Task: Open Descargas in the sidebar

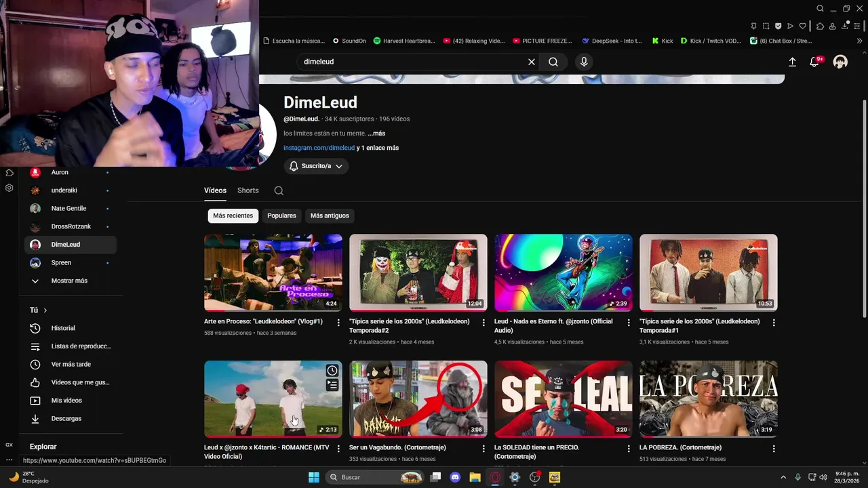Action: click(x=71, y=418)
